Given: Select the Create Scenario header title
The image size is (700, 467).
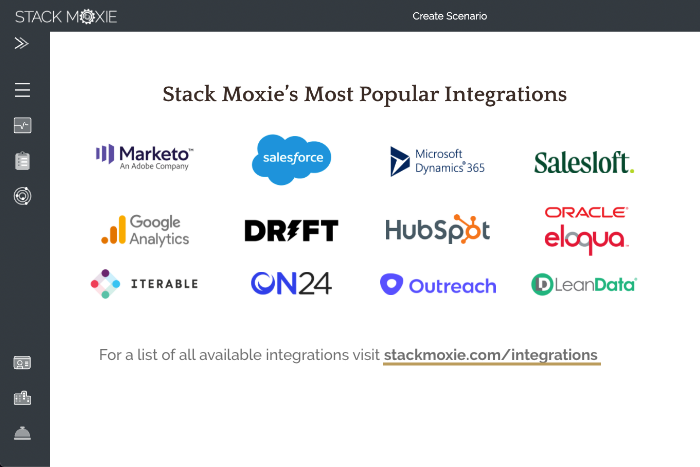Looking at the screenshot, I should click(x=449, y=16).
